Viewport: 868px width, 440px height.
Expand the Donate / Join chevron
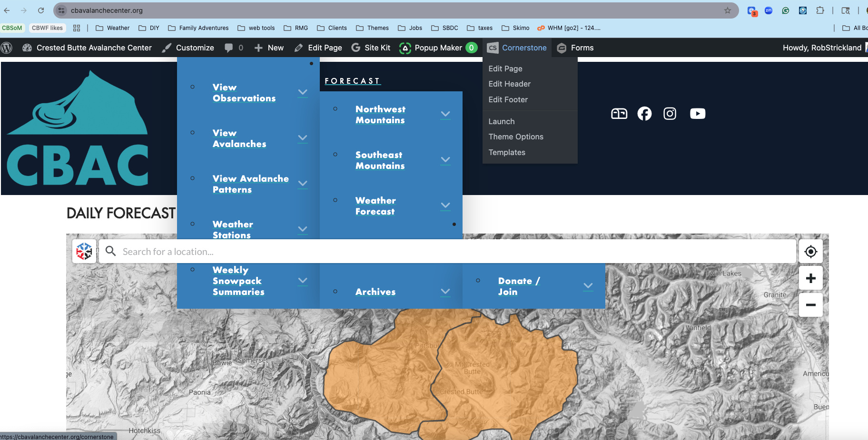588,286
